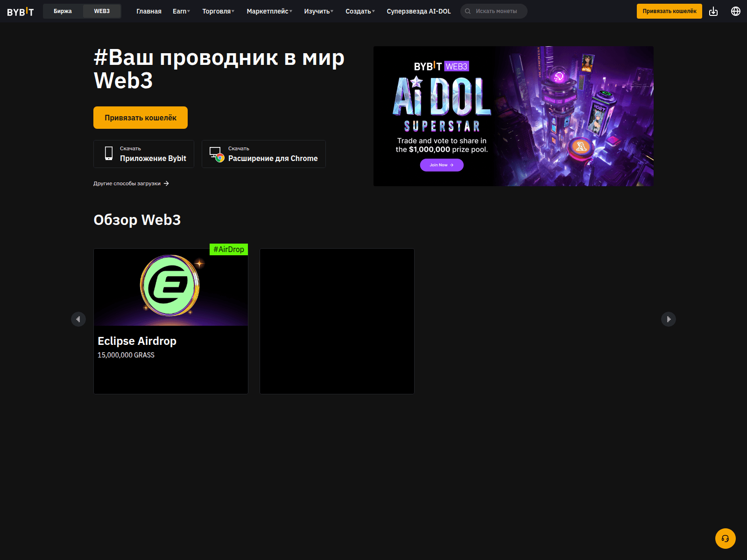
Task: Click header Привязать кошелёк button
Action: pos(669,11)
